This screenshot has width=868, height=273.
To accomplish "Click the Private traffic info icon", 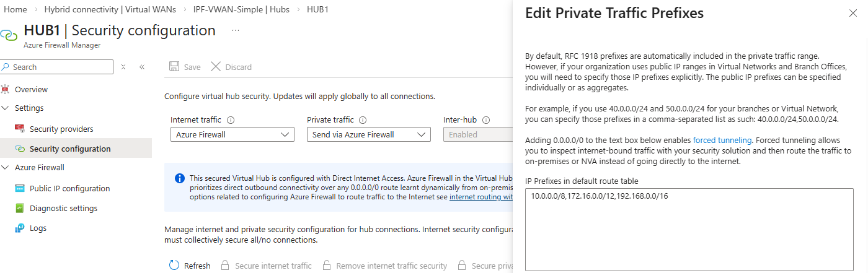I will pyautogui.click(x=363, y=120).
